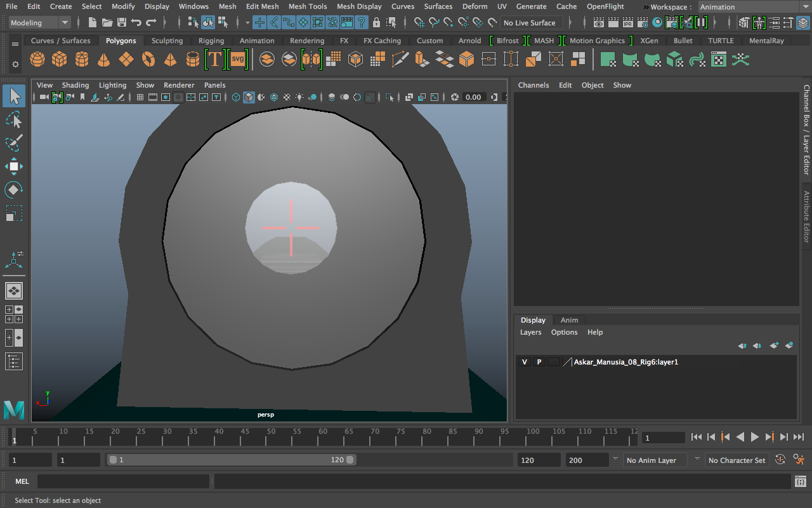Click the layer1 color swatch box
Viewport: 812px width, 508px height.
554,362
